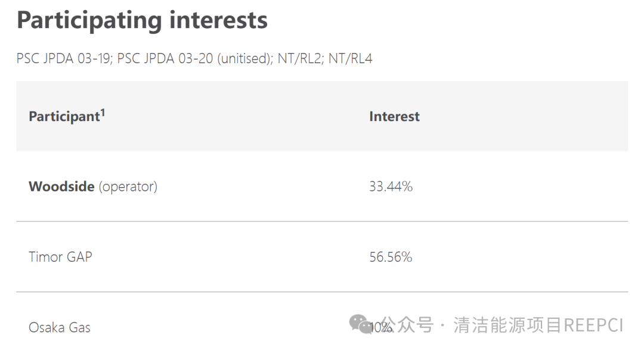Click the (operator) label beside Woodside

[128, 187]
